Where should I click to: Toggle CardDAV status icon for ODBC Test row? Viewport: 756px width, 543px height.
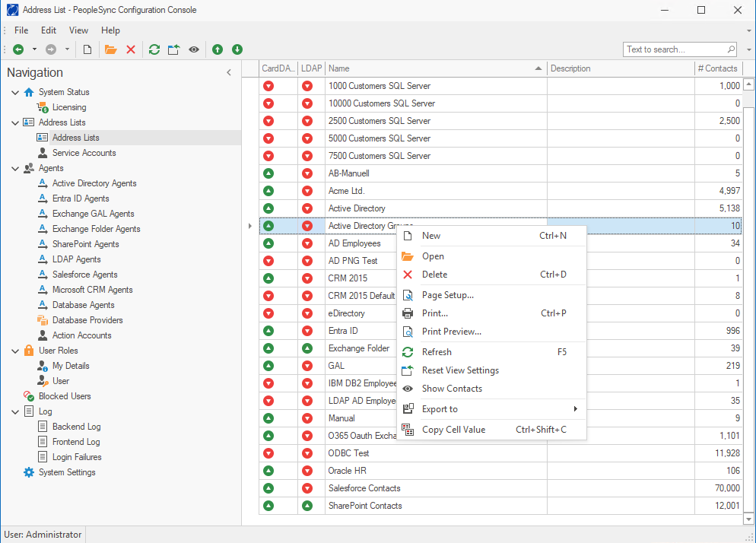point(268,453)
